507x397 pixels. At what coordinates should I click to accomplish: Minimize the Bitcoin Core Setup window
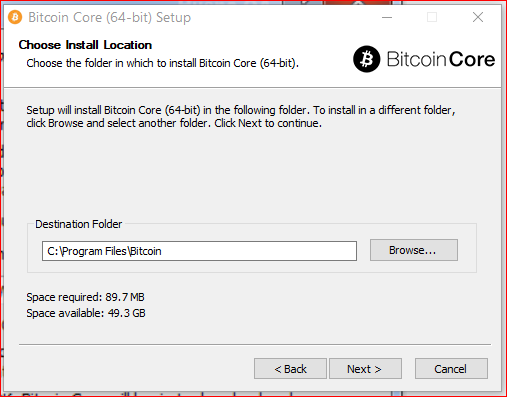pos(387,17)
